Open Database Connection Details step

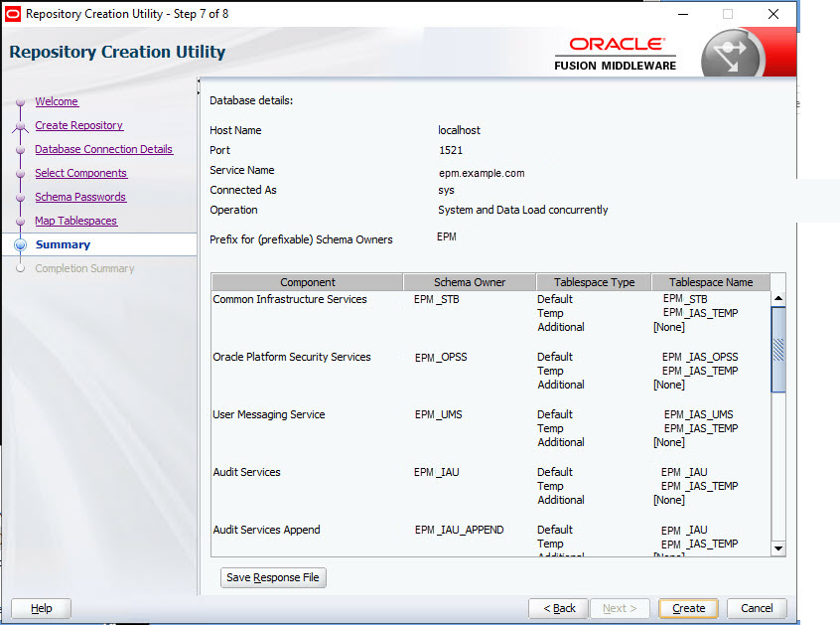[x=104, y=149]
